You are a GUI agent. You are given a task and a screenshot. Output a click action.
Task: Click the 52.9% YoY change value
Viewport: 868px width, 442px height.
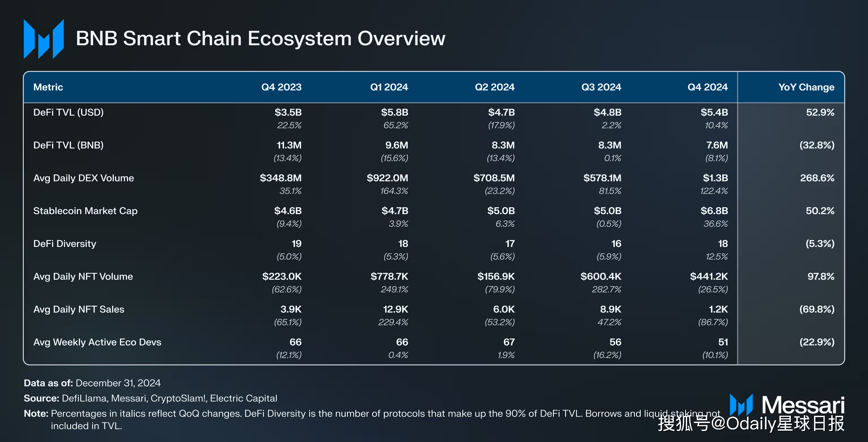pos(820,112)
